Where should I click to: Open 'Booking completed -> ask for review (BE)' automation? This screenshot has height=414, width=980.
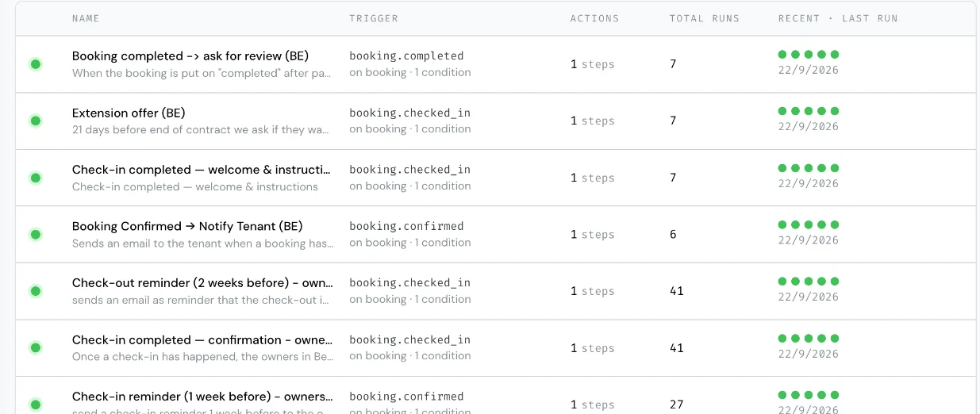pos(190,56)
